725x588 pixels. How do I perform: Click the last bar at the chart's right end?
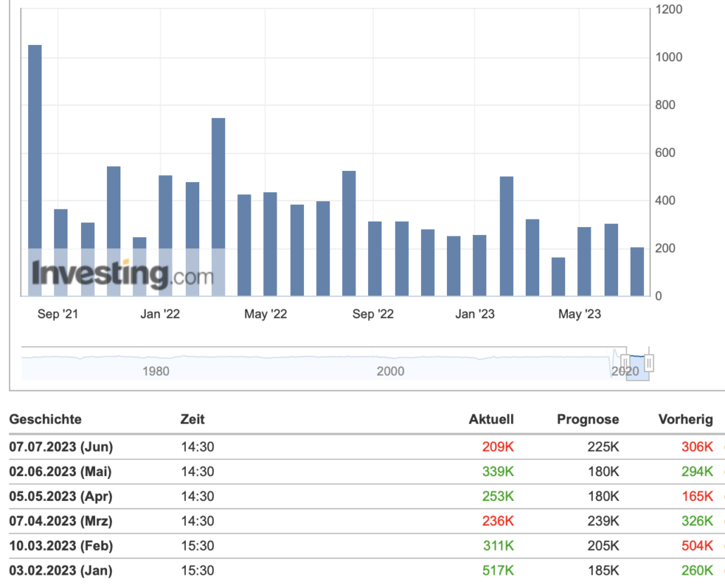pos(637,271)
